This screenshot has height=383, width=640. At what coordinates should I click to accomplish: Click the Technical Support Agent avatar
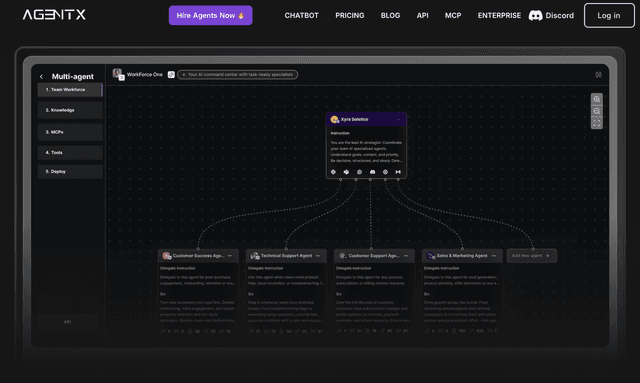[x=255, y=256]
